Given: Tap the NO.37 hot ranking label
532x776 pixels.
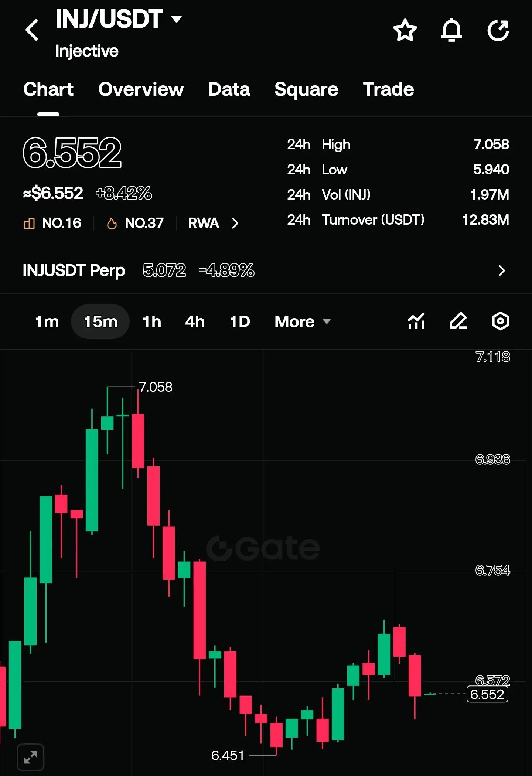Looking at the screenshot, I should [x=144, y=223].
